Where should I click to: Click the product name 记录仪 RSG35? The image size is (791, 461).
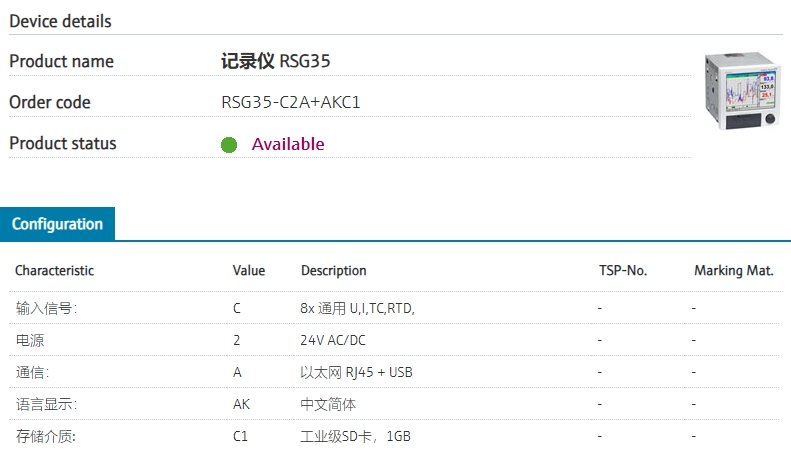pos(275,61)
